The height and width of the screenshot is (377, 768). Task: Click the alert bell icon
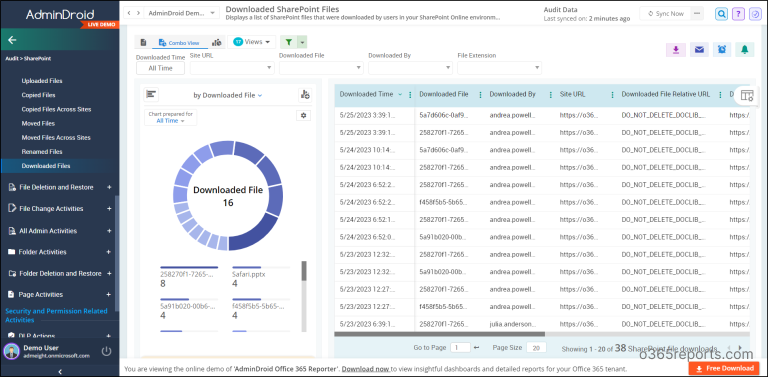(x=745, y=49)
